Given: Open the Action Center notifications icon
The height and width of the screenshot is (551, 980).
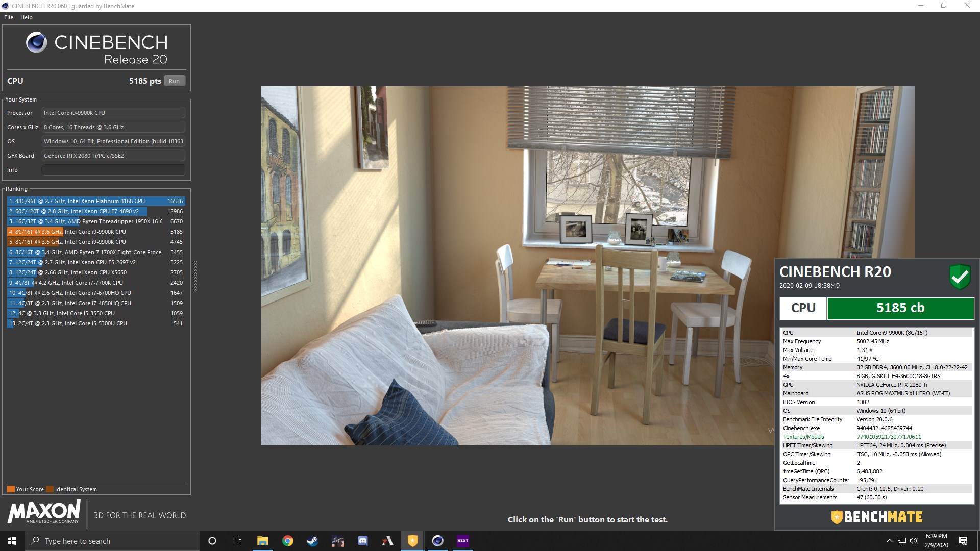Looking at the screenshot, I should point(963,541).
